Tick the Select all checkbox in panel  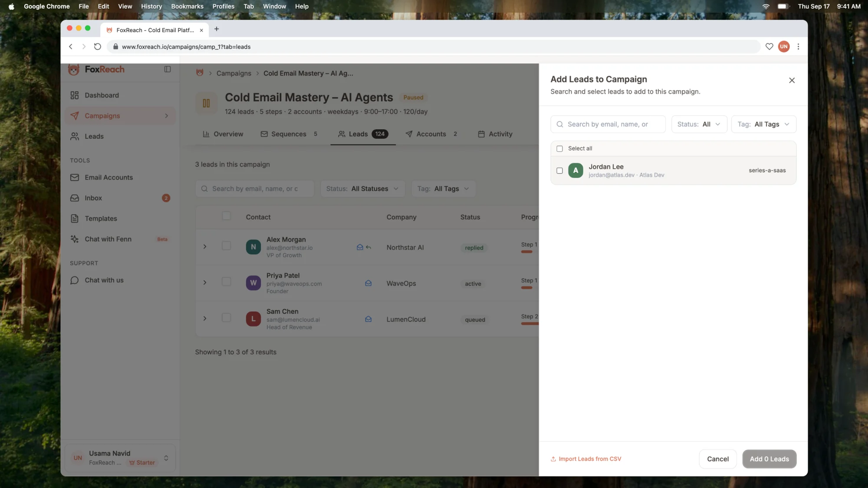coord(559,149)
